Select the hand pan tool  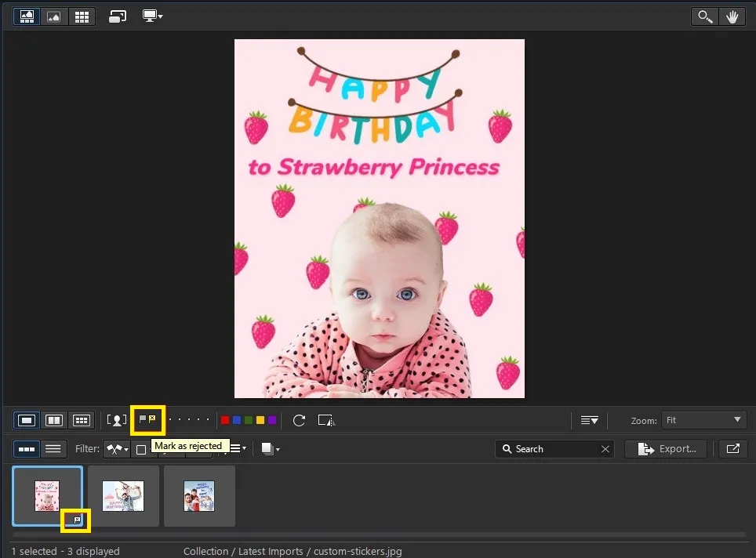point(733,16)
